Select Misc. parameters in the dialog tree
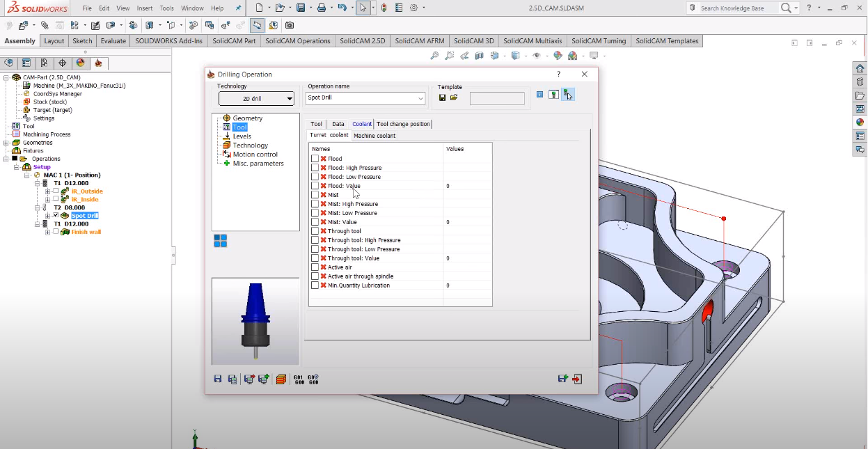 coord(258,164)
